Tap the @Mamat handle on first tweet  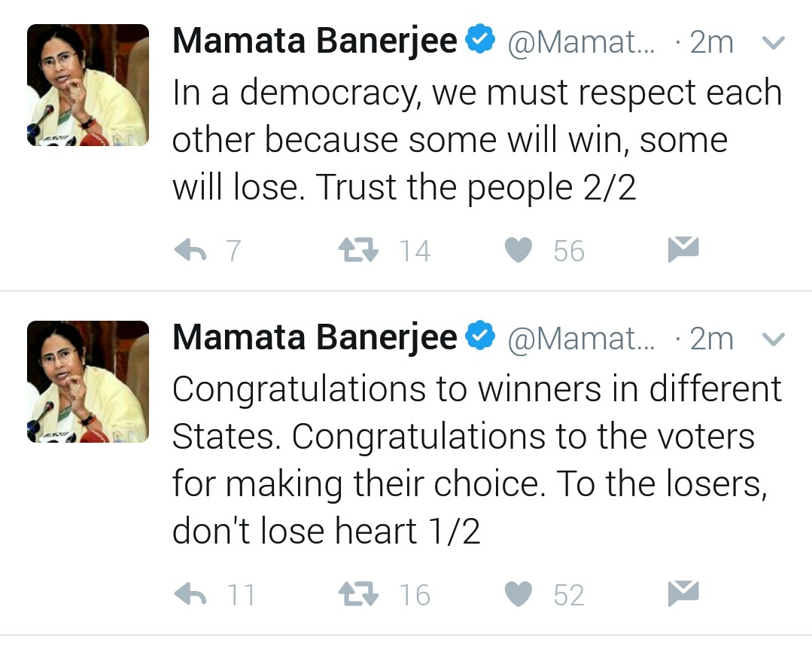tap(582, 43)
